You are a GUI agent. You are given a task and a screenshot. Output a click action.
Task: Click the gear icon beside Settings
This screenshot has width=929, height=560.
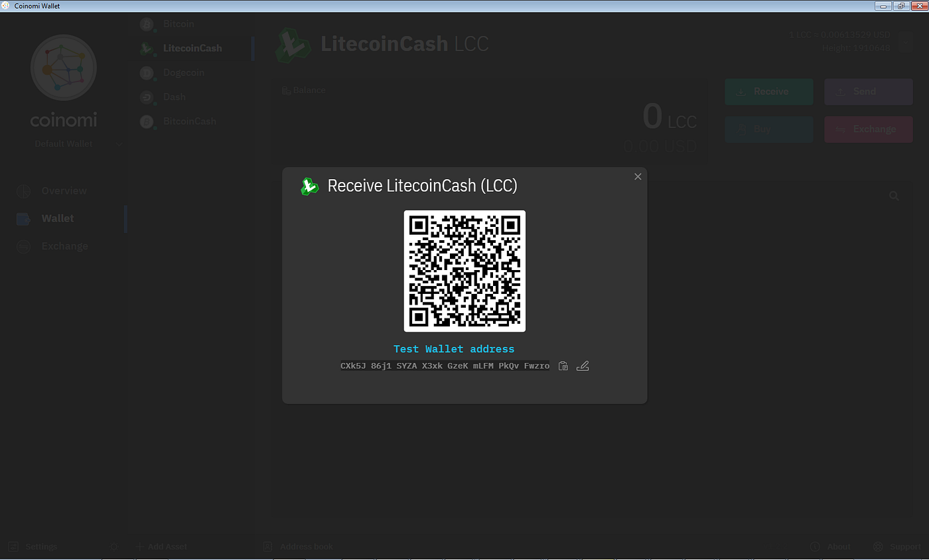coord(113,547)
